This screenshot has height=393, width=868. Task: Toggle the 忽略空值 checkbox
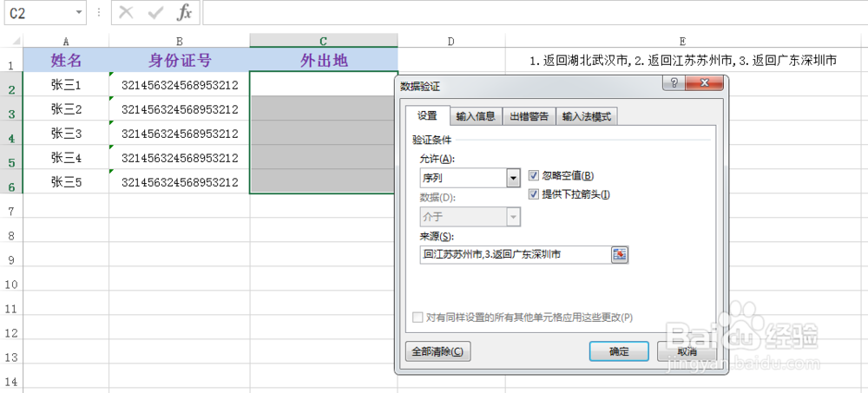534,175
